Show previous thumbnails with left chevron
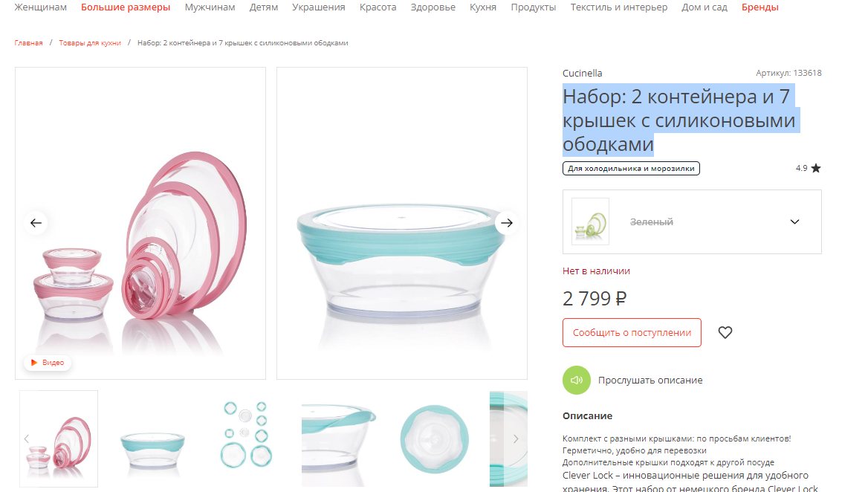Image resolution: width=868 pixels, height=492 pixels. coord(26,439)
